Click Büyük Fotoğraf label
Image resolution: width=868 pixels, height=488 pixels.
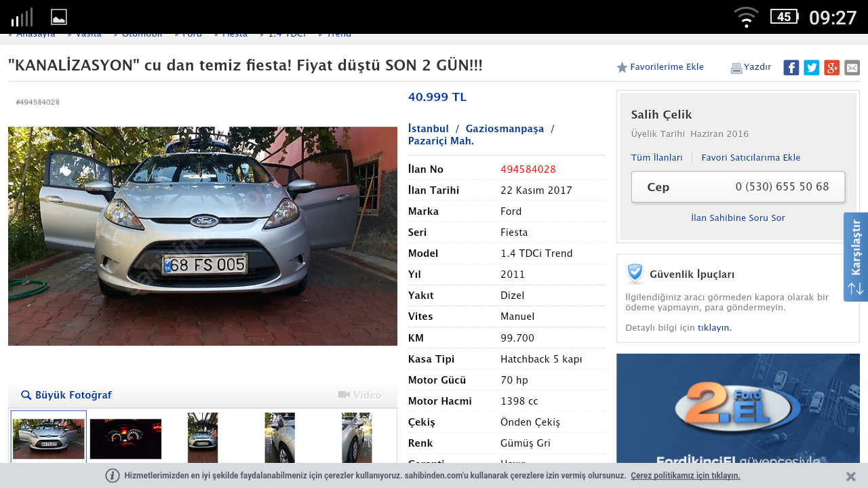click(73, 395)
